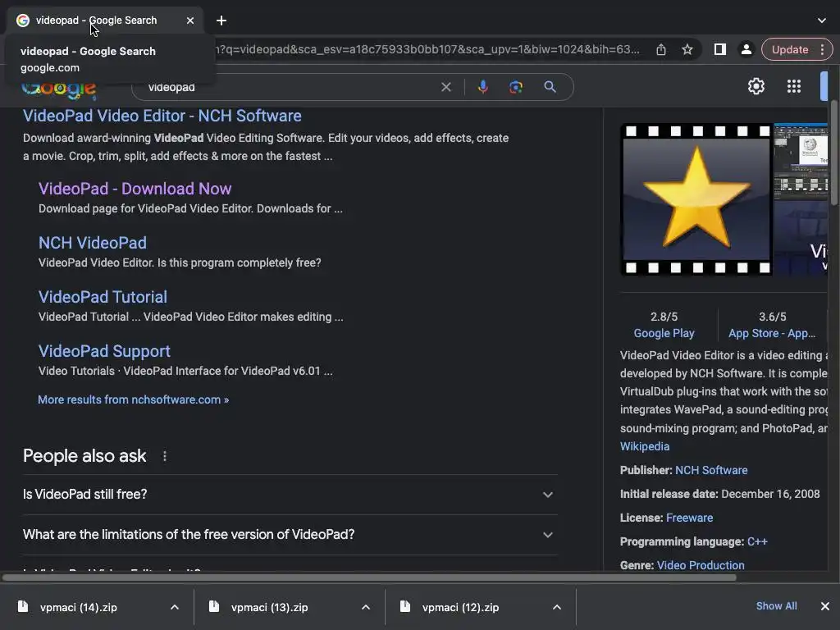The width and height of the screenshot is (840, 630).
Task: Open the tab search dropdown arrow
Action: pyautogui.click(x=822, y=21)
